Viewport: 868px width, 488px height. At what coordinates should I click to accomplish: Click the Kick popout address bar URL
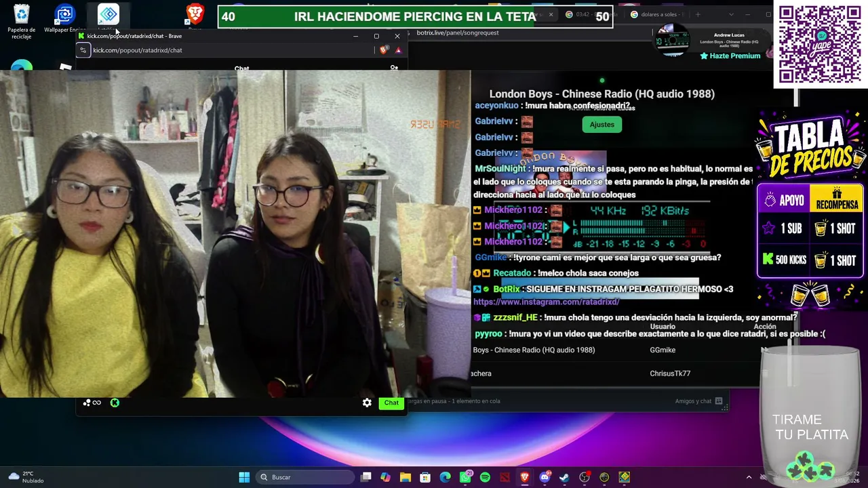point(138,50)
